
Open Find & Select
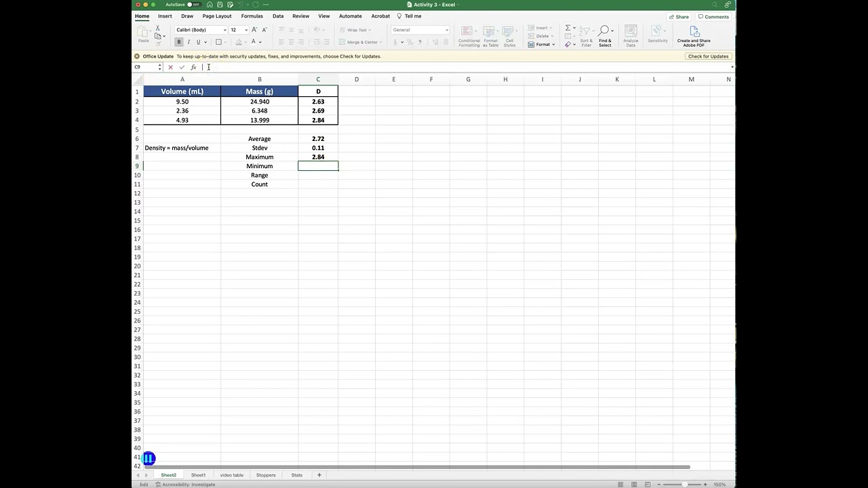(605, 36)
